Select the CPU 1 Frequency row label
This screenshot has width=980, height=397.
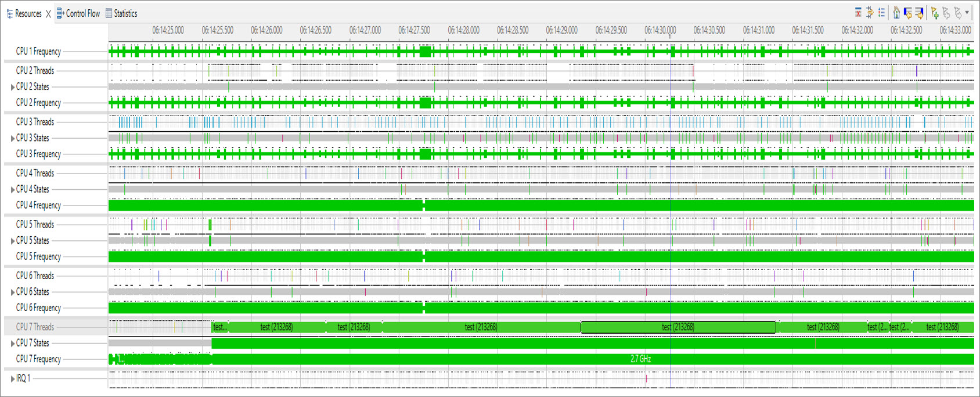[38, 52]
